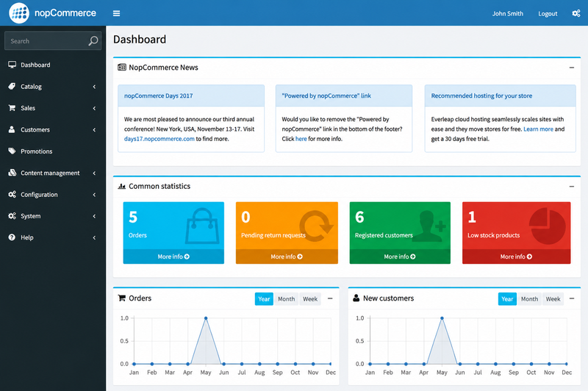Expand the Catalog menu chevron
This screenshot has height=391, width=588.
click(94, 87)
